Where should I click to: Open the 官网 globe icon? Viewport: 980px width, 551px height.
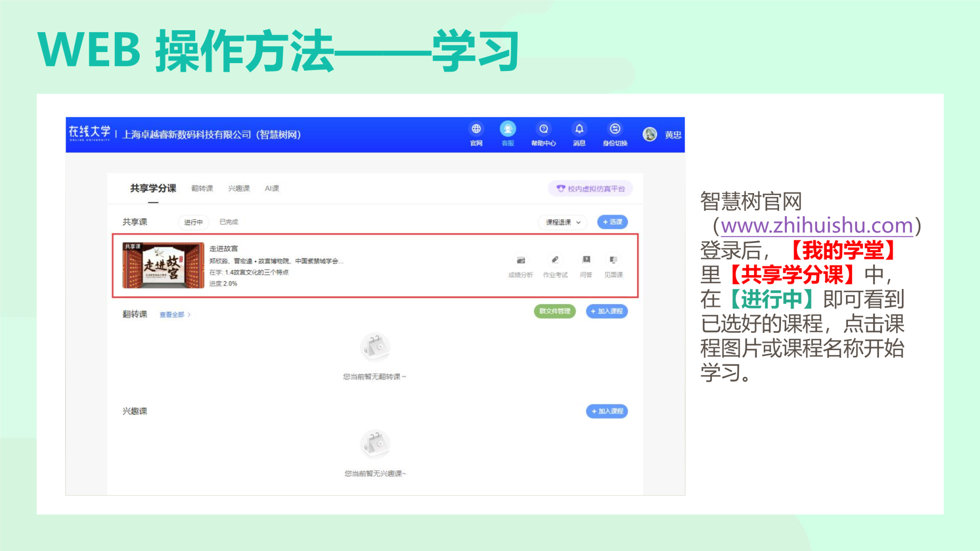click(x=476, y=129)
